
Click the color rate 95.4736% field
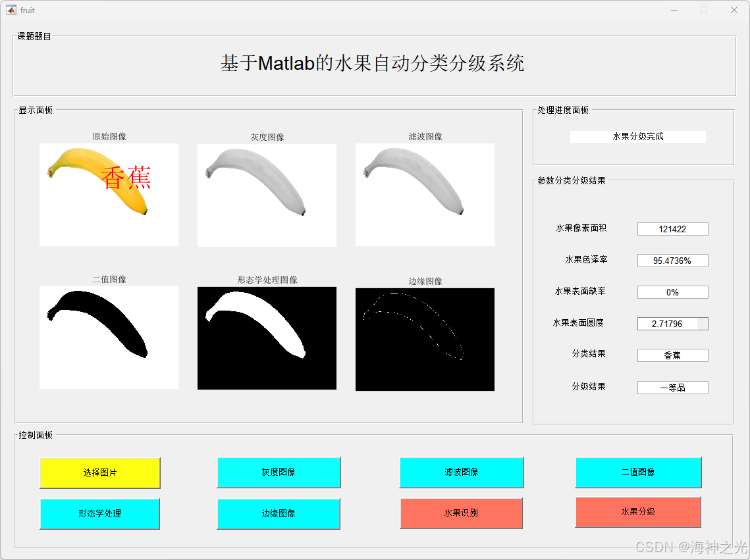point(672,260)
